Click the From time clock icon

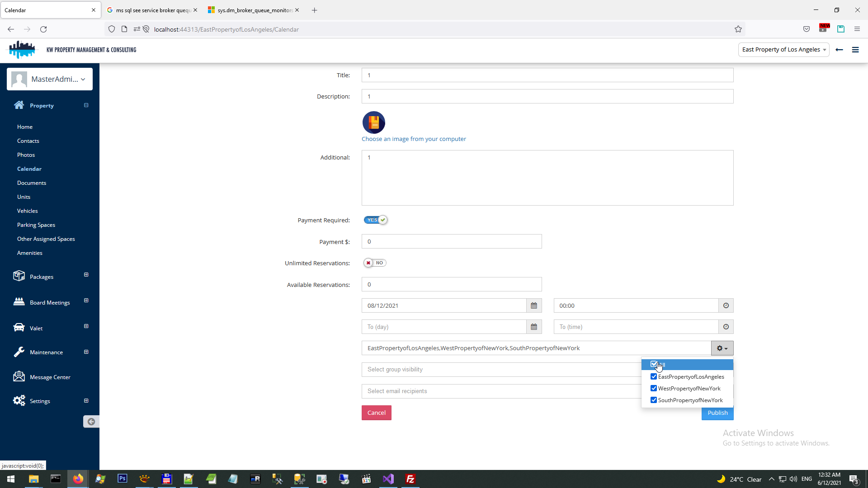tap(726, 306)
